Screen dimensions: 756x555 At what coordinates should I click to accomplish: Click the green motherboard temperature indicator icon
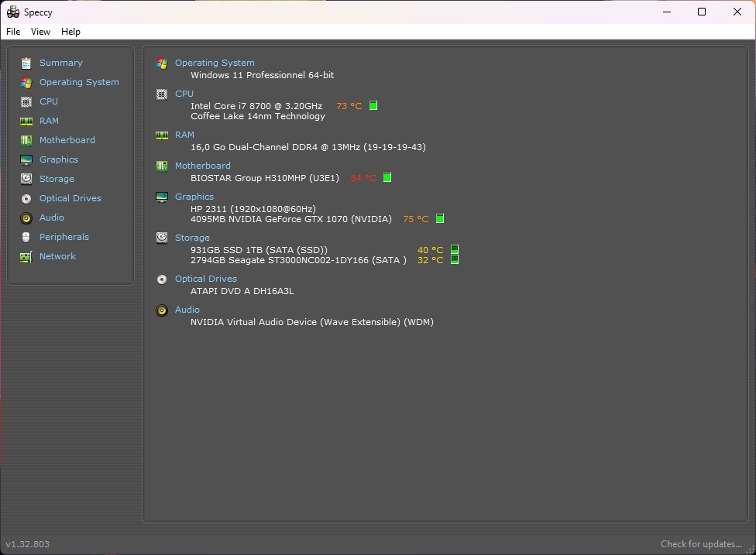387,177
